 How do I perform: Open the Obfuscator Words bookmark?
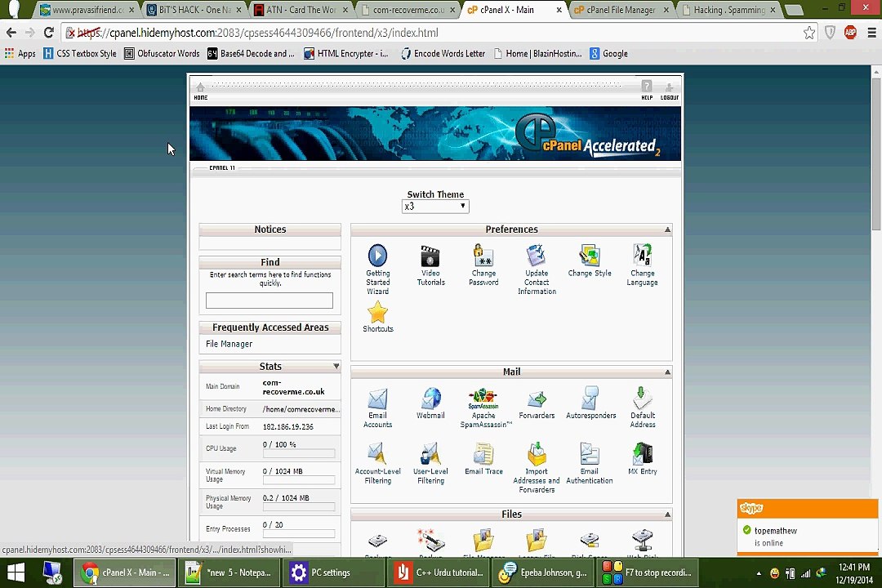162,53
